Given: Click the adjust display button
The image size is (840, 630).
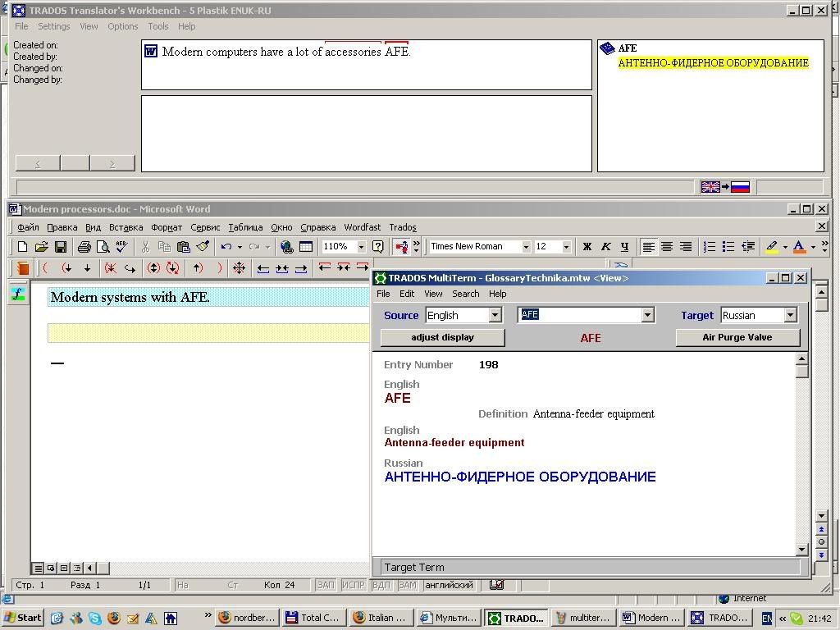Looking at the screenshot, I should pos(442,337).
